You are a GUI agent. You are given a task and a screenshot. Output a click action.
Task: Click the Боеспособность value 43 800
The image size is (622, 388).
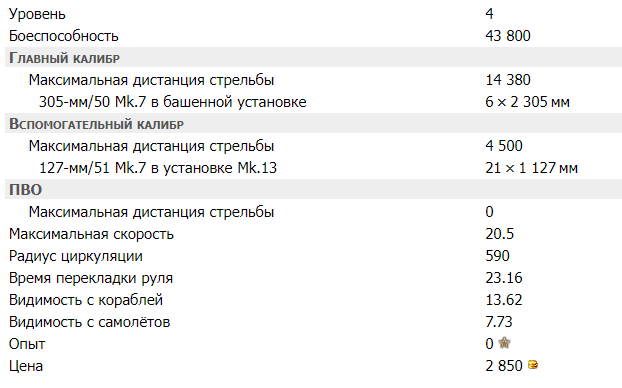pyautogui.click(x=508, y=36)
